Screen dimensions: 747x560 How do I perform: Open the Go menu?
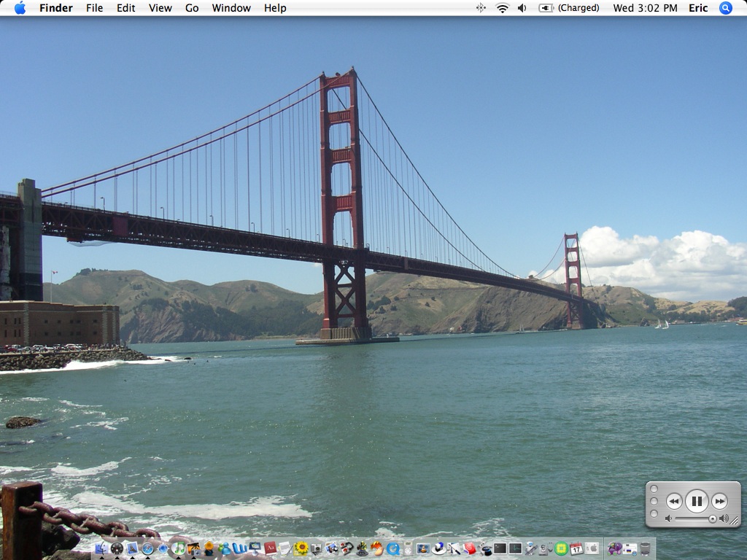click(x=192, y=7)
